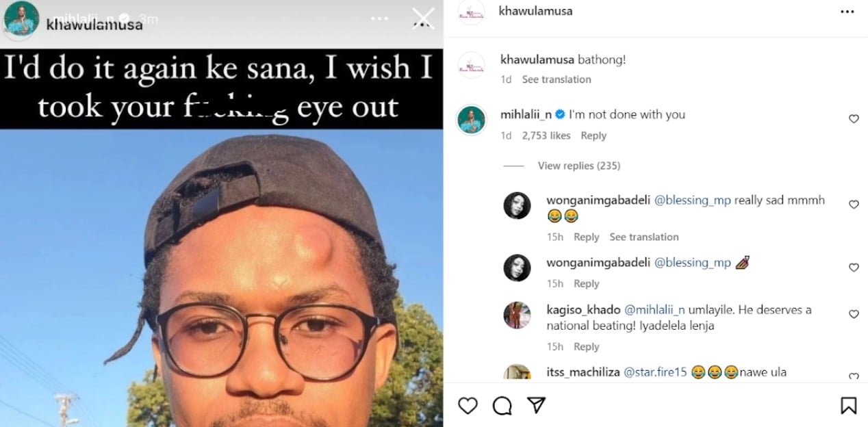Screen dimensions: 868x427
Task: Open khawulamusa profile from post header
Action: (536, 11)
